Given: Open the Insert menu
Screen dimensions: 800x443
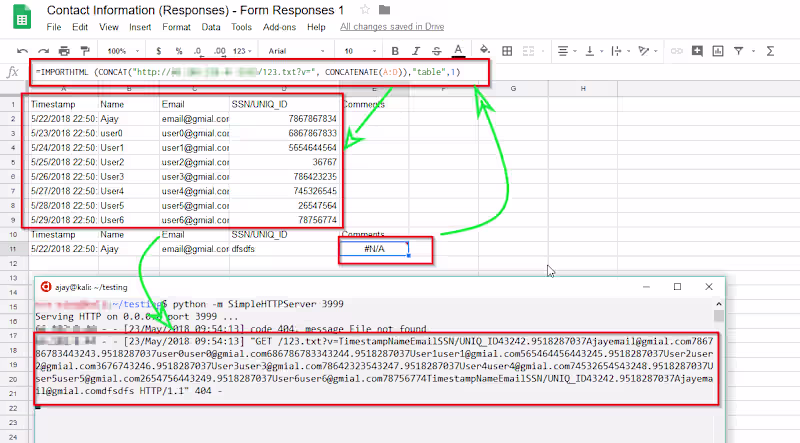Looking at the screenshot, I should 140,27.
